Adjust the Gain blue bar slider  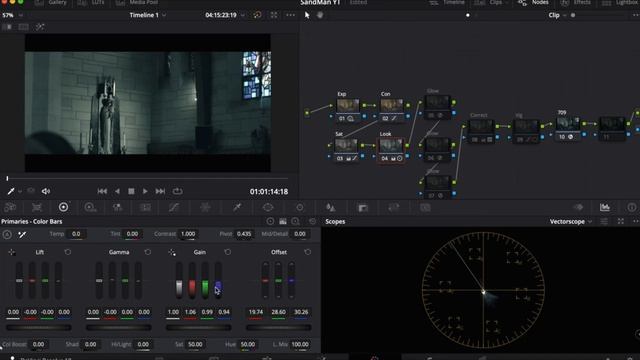click(x=218, y=280)
